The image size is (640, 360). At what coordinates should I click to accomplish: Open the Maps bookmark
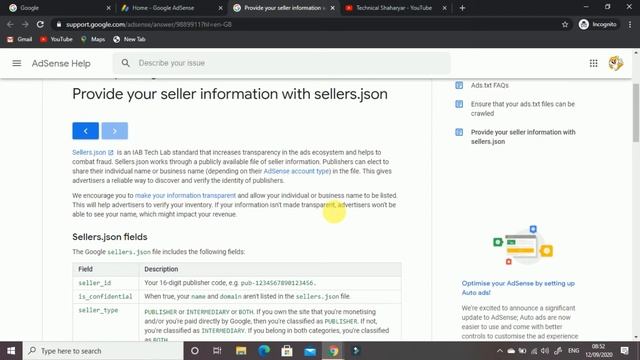tap(93, 39)
